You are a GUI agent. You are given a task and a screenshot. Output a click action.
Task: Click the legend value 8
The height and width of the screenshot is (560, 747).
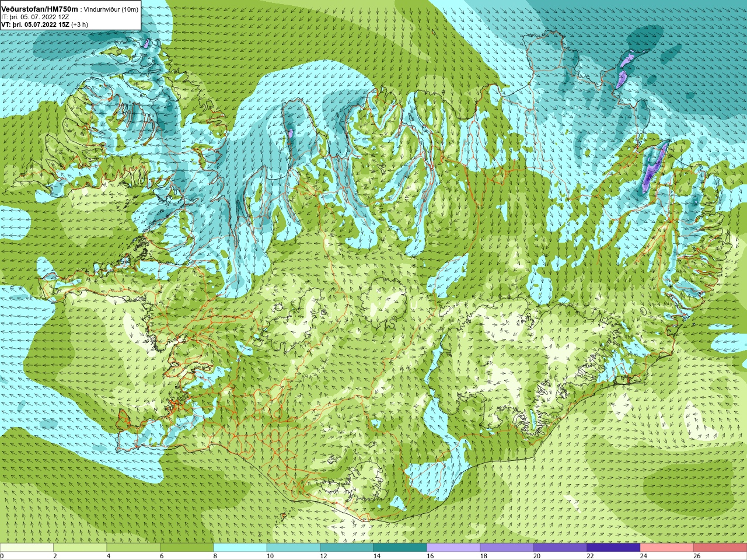tap(215, 556)
